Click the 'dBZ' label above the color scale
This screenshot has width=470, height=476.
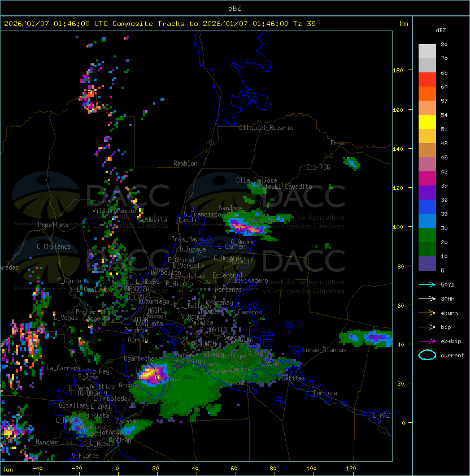[x=441, y=31]
